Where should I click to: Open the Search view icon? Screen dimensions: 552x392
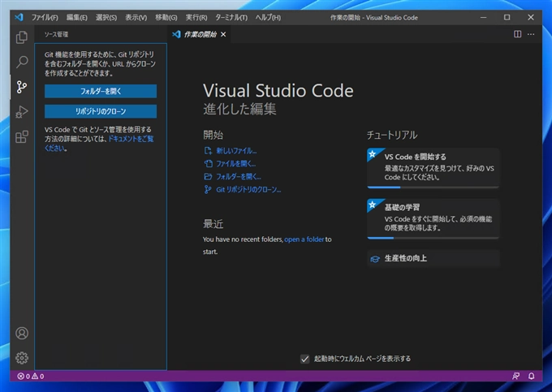(22, 62)
